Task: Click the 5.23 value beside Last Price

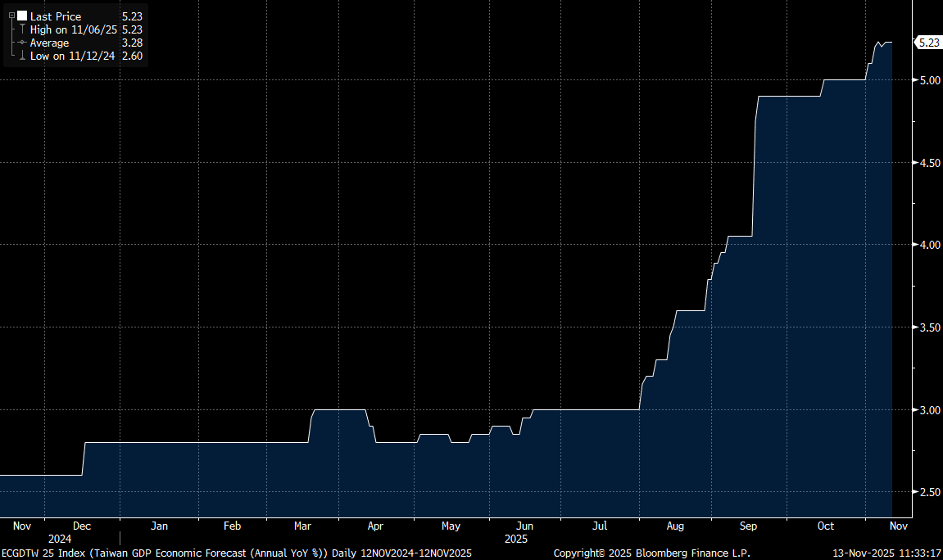Action: [x=132, y=16]
